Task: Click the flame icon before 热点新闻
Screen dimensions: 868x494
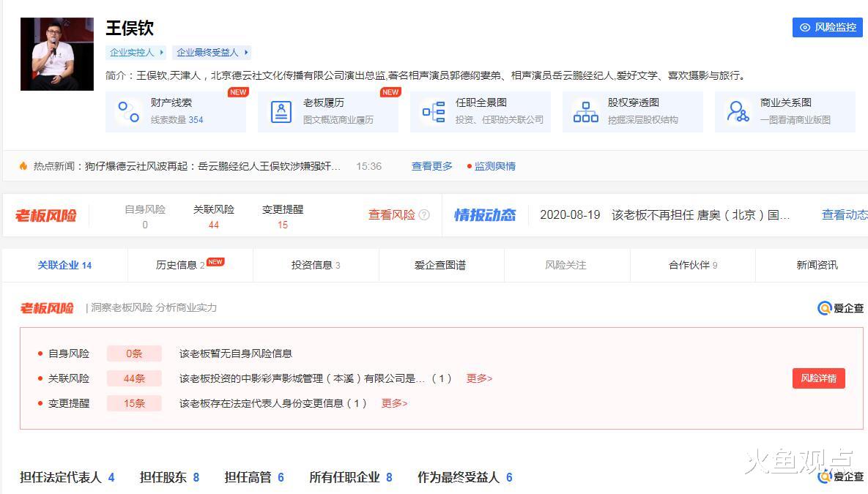Action: pos(23,166)
